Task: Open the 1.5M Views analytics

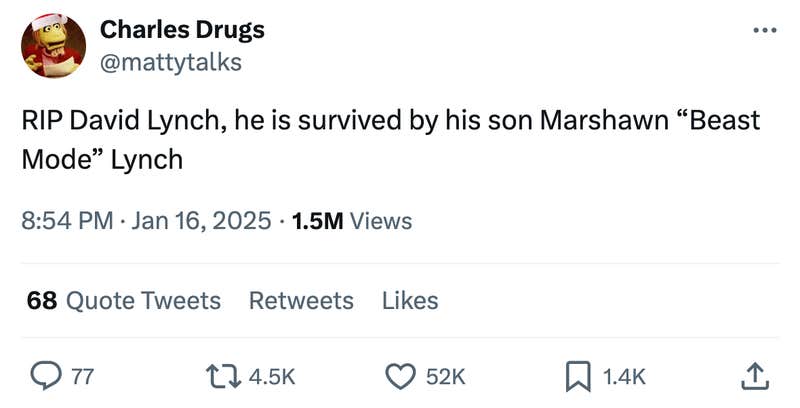Action: [x=352, y=221]
